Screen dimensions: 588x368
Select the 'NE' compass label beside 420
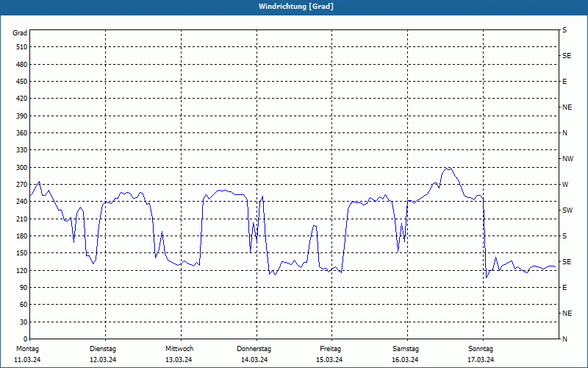[567, 107]
